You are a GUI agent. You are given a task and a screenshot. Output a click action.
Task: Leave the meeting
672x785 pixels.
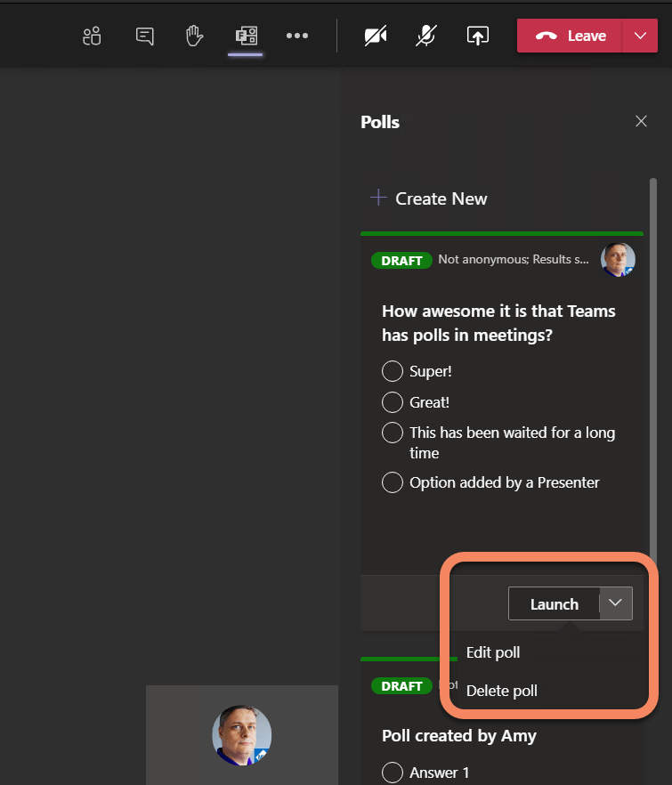[571, 36]
